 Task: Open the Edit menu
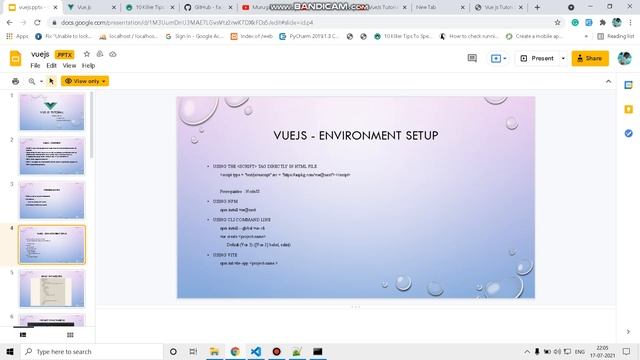[51, 65]
